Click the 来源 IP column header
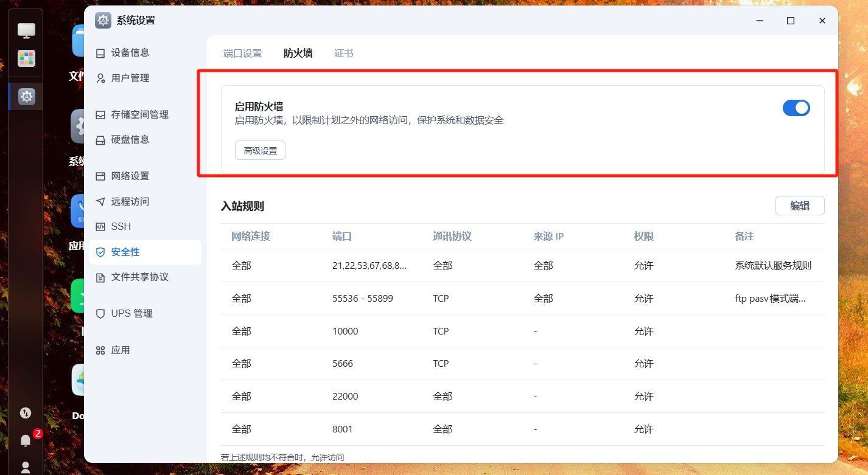This screenshot has height=475, width=868. pyautogui.click(x=548, y=237)
